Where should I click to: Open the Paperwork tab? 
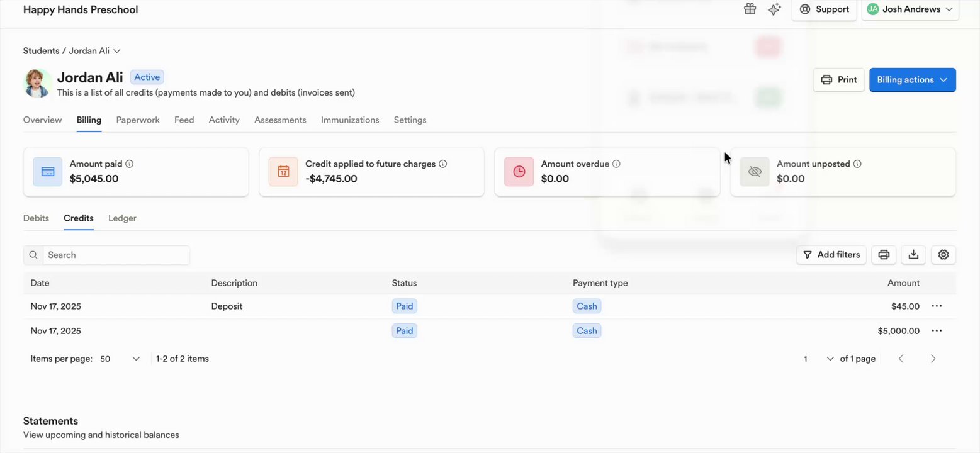click(138, 120)
